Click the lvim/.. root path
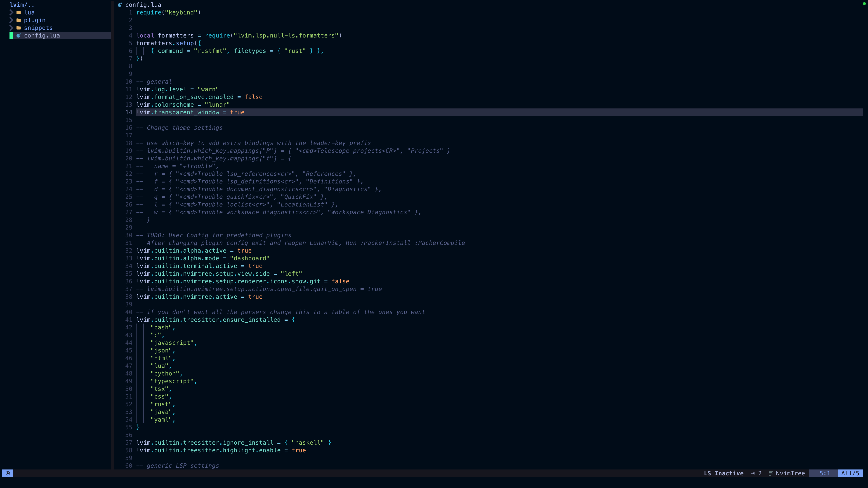Viewport: 868px width, 488px height. pos(22,5)
